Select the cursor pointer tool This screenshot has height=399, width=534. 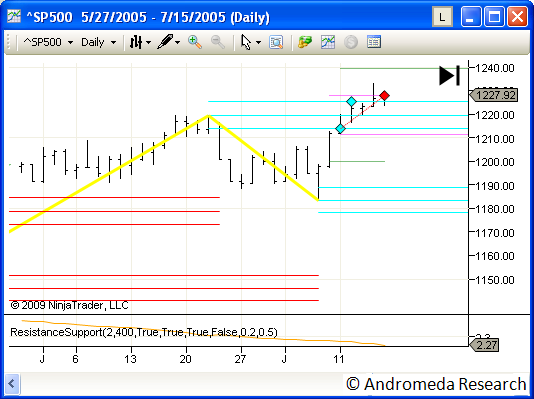pos(246,43)
